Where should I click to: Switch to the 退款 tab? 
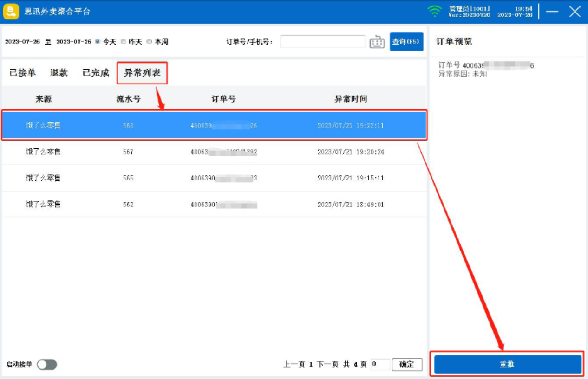point(59,73)
